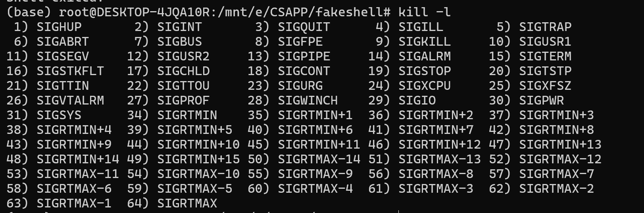Click on SIGSYS signal name
The width and height of the screenshot is (644, 213).
pos(59,115)
